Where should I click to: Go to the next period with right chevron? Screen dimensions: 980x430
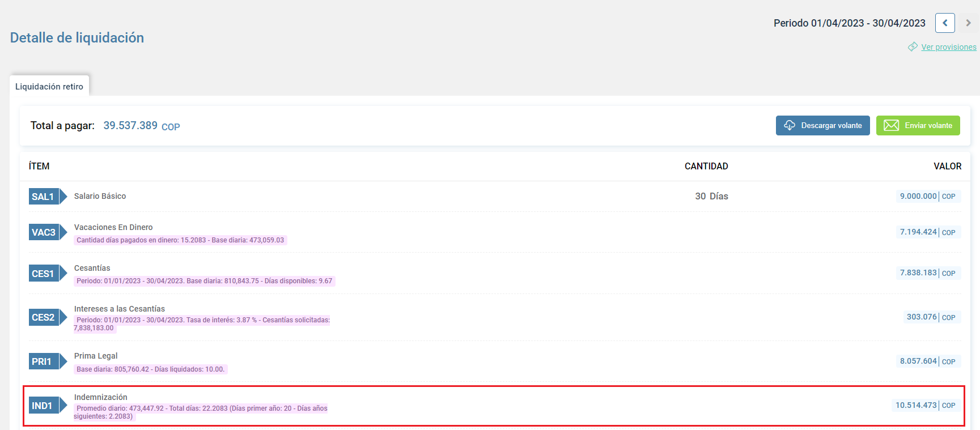pos(969,23)
